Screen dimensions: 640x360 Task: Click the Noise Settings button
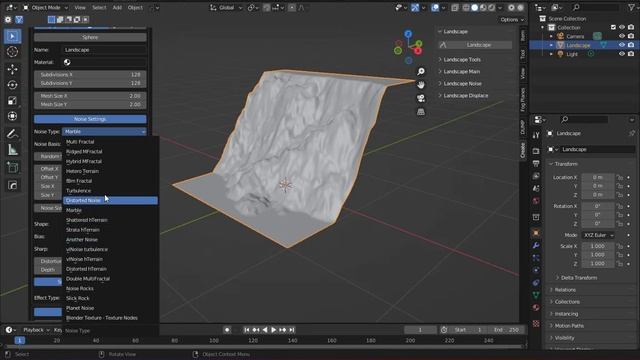90,119
